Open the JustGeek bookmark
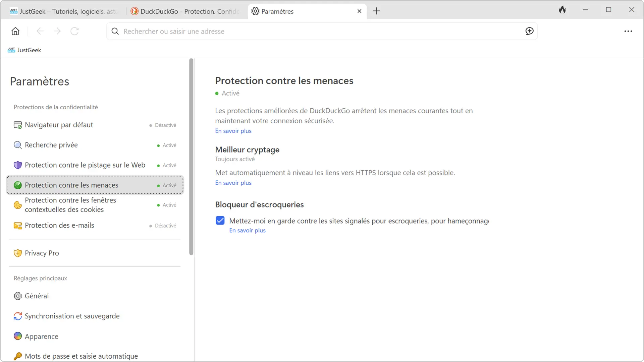 pos(24,50)
